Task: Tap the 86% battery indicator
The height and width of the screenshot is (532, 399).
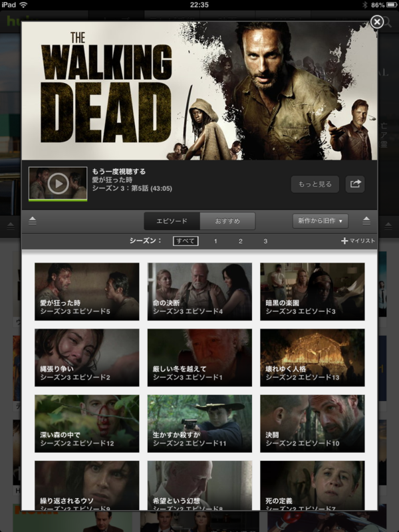Action: [384, 5]
